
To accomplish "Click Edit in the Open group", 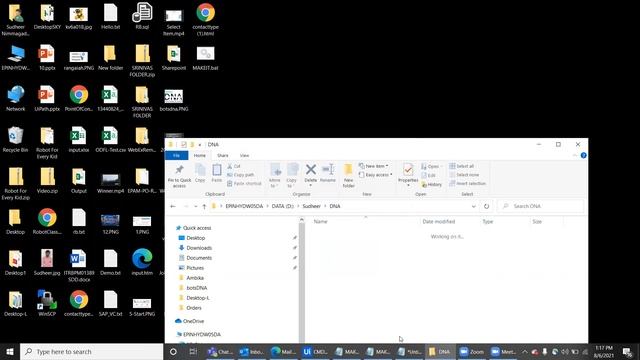I will coord(429,175).
